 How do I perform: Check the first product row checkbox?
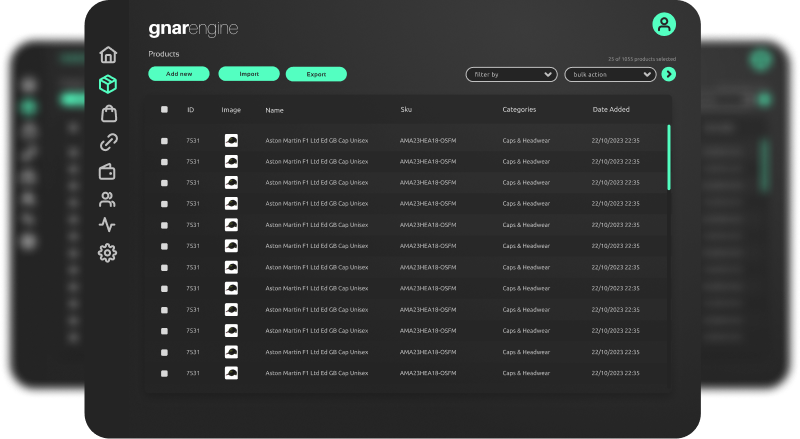pos(164,141)
